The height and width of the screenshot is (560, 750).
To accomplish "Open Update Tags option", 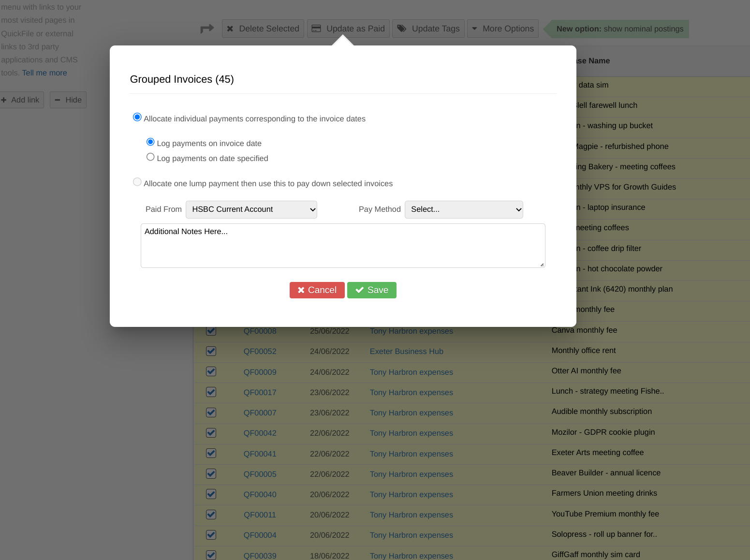I will pyautogui.click(x=428, y=29).
